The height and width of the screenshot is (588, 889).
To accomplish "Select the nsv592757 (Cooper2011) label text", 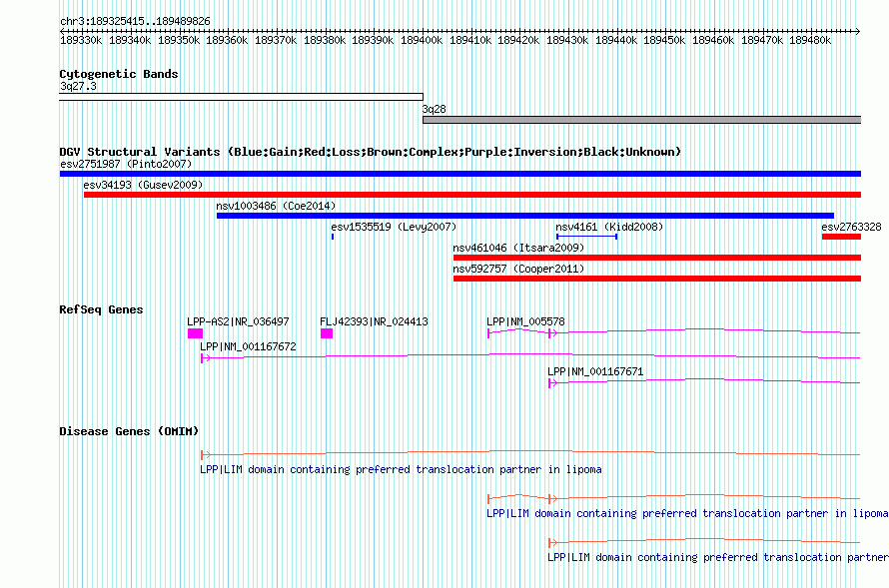I will (x=518, y=269).
